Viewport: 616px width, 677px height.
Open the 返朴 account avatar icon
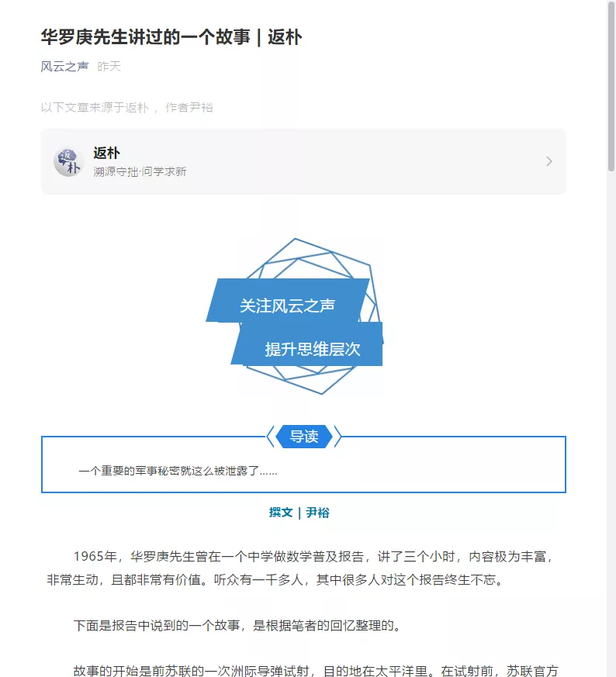(68, 161)
